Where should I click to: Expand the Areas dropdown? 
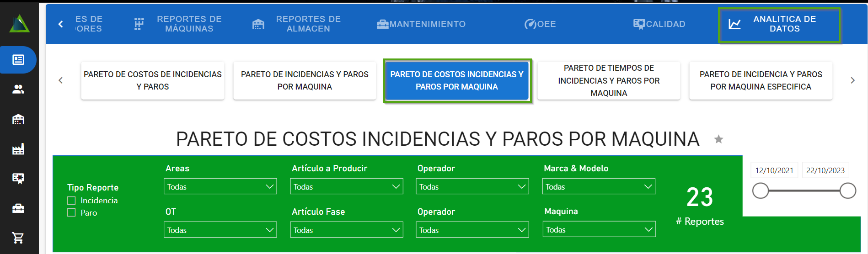point(220,186)
